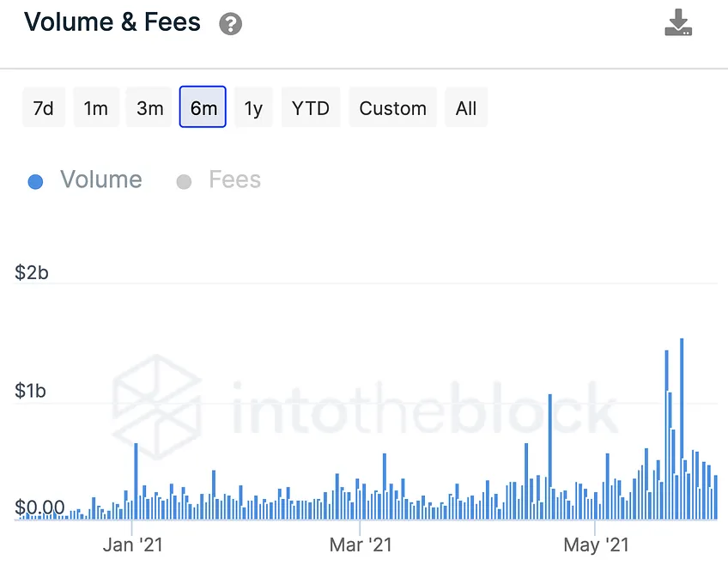Click the May '21 axis label
Viewport: 728px width, 566px height.
596,545
